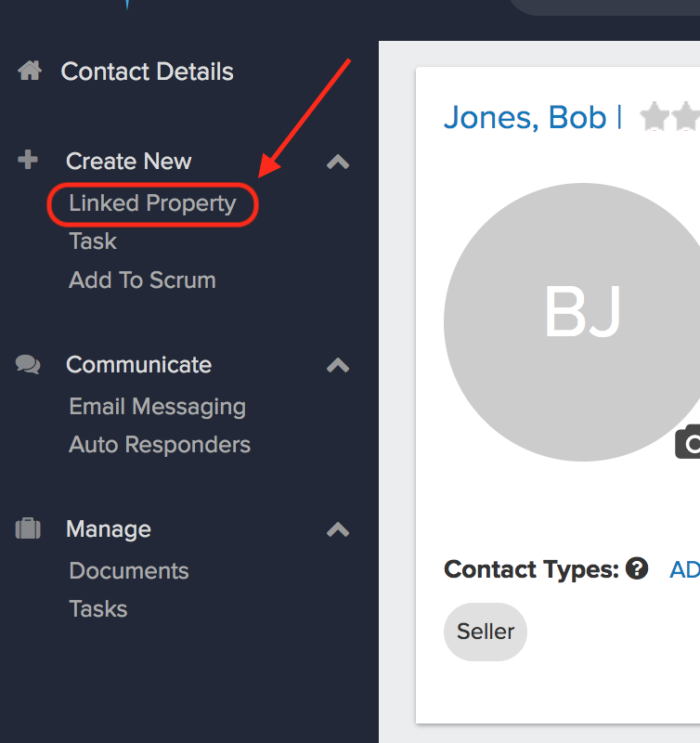Open Linked Property under Create New
700x743 pixels.
(152, 203)
